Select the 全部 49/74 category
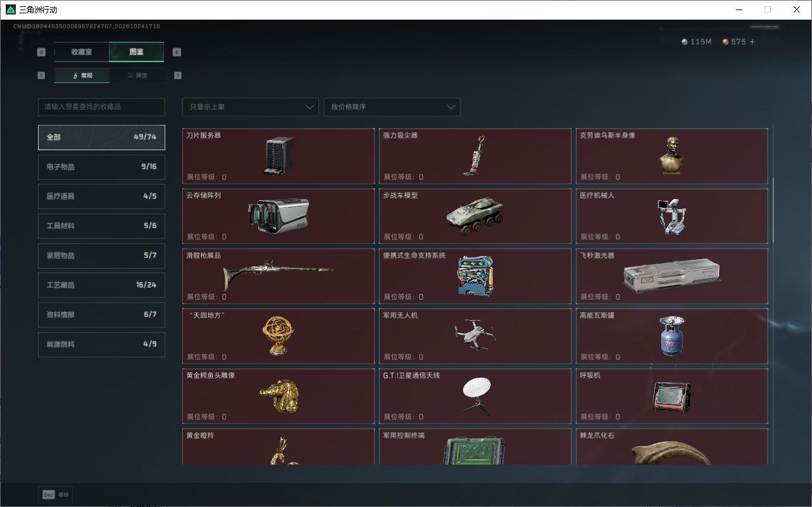 (101, 137)
